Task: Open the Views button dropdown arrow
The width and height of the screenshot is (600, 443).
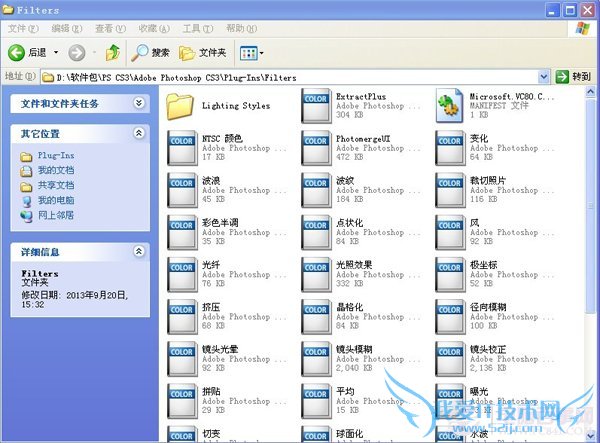Action: click(261, 53)
